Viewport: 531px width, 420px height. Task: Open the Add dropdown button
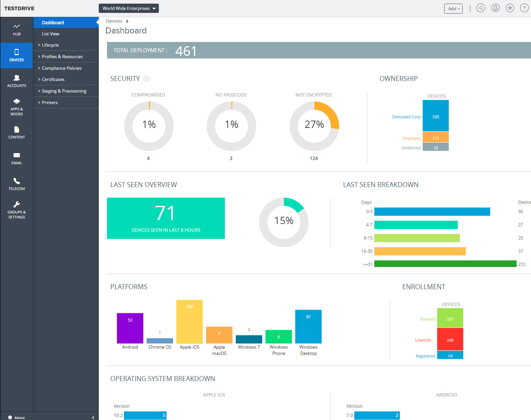click(x=453, y=9)
